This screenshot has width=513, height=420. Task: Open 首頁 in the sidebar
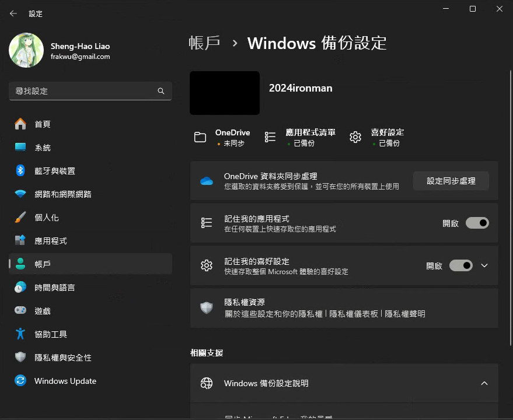90,124
